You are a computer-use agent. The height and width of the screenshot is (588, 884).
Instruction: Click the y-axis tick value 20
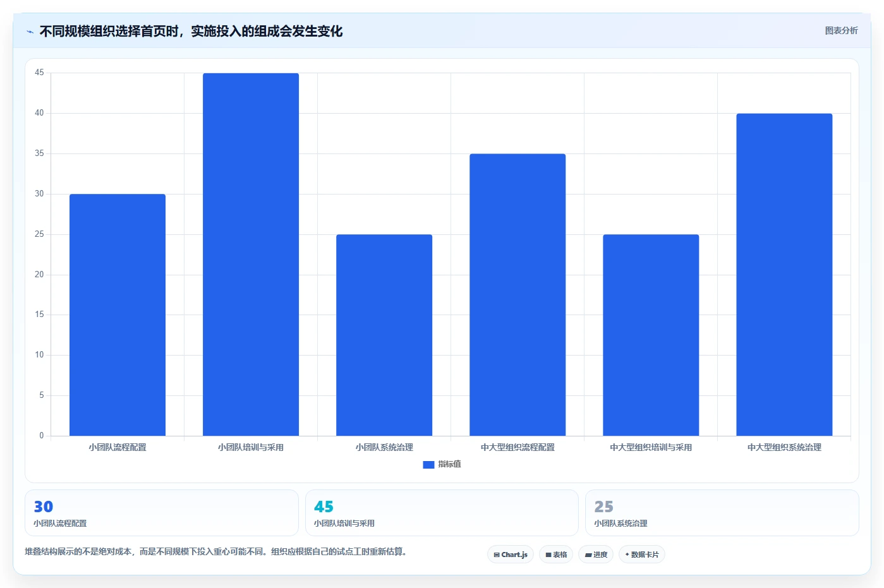coord(39,274)
